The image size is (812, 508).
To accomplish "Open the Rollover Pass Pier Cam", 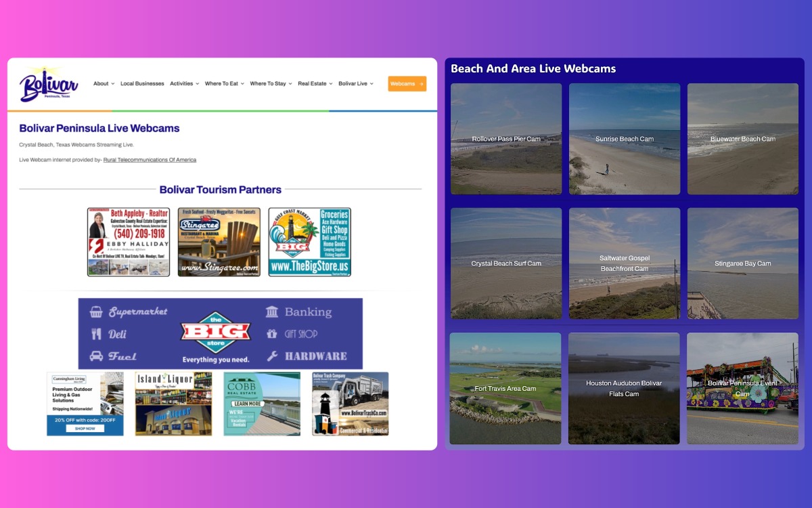I will [505, 139].
